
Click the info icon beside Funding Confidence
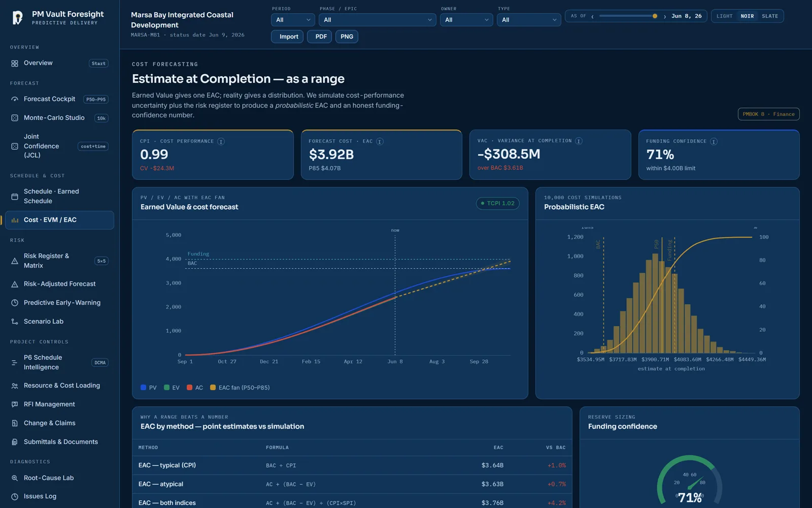(714, 141)
